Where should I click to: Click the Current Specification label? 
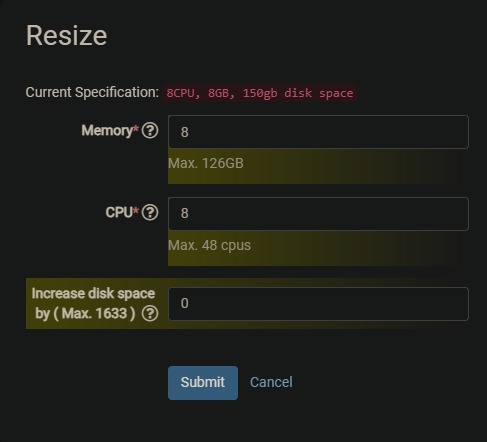(x=92, y=92)
